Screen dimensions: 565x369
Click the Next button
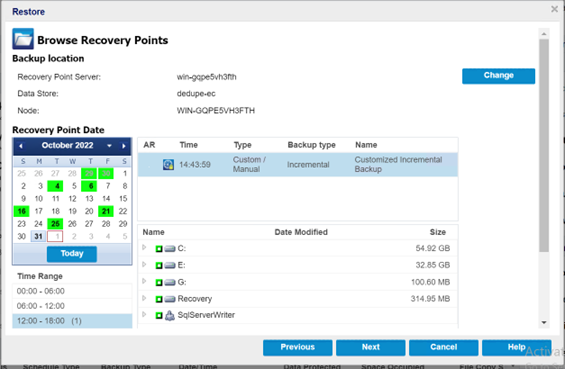point(371,347)
